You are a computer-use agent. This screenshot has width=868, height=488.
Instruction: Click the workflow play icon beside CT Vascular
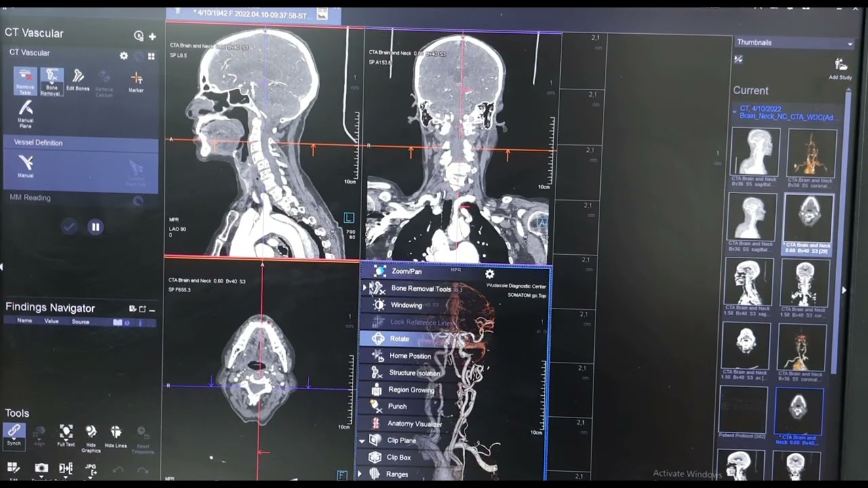pos(139,36)
